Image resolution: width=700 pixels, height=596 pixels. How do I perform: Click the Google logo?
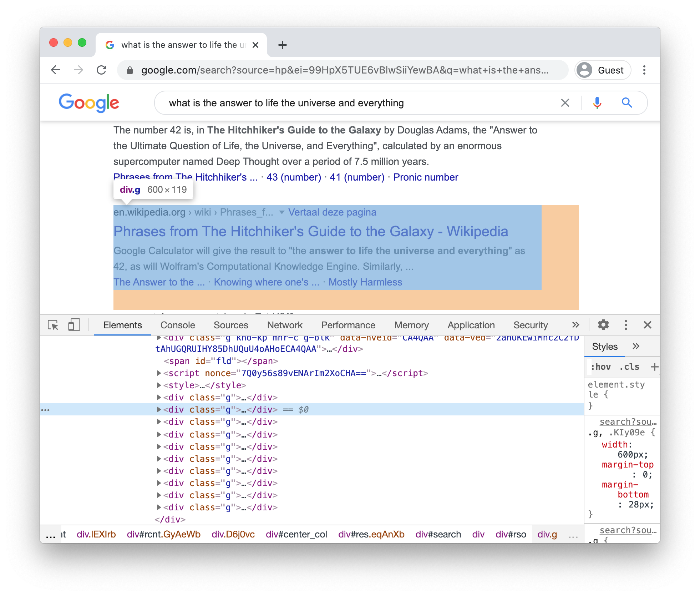[x=89, y=103]
